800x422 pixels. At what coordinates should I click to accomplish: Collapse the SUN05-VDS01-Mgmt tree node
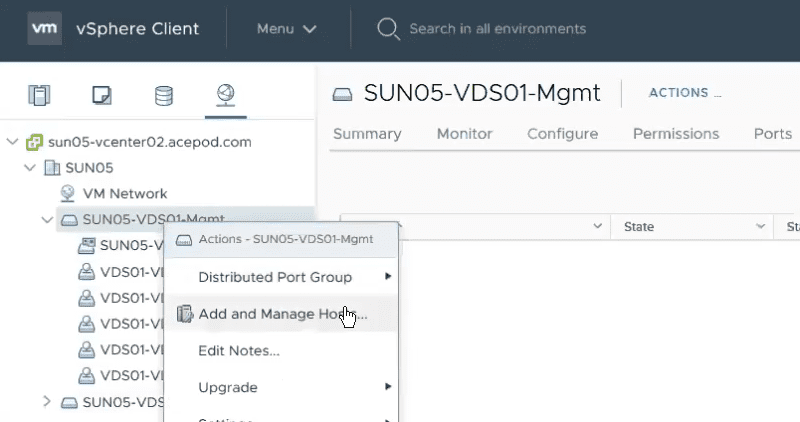(x=47, y=220)
